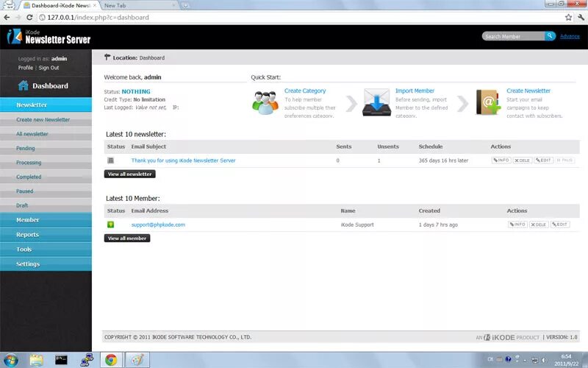
Task: Click View all newsletter button
Action: [x=130, y=174]
